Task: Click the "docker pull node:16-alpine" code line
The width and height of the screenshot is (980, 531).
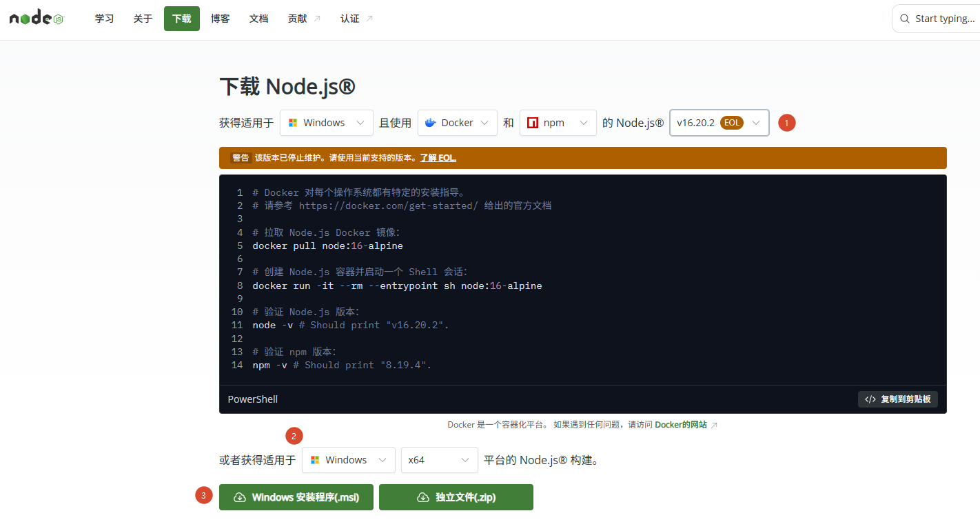Action: coord(328,246)
